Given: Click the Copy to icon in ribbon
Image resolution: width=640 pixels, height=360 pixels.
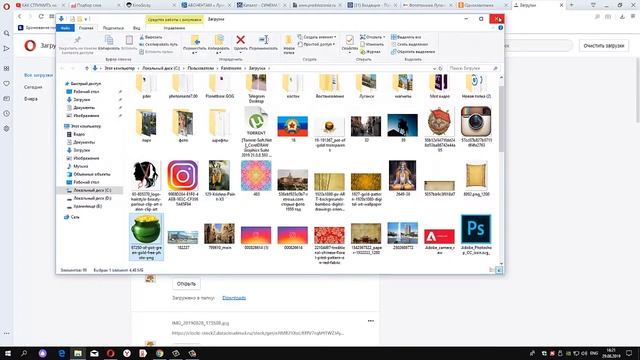Looking at the screenshot, I should pos(219,40).
